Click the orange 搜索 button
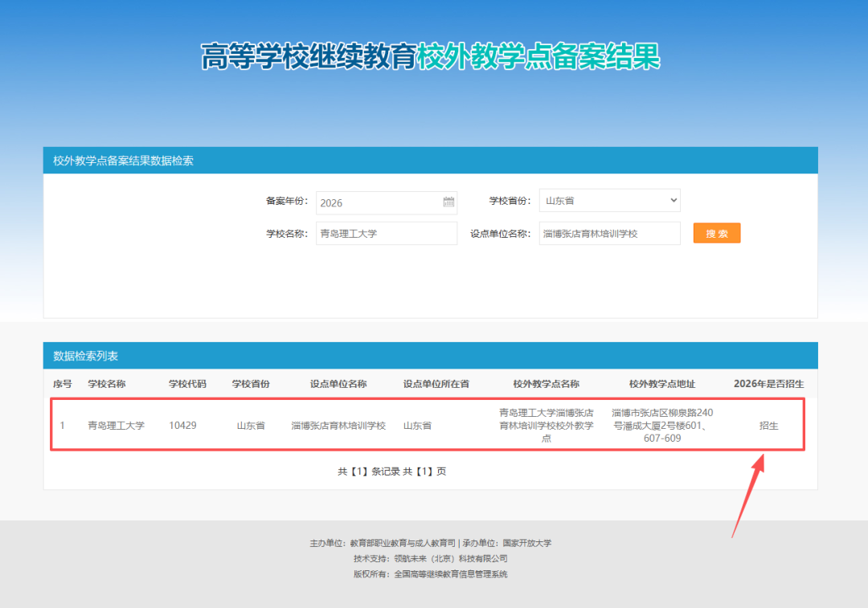 coord(716,234)
